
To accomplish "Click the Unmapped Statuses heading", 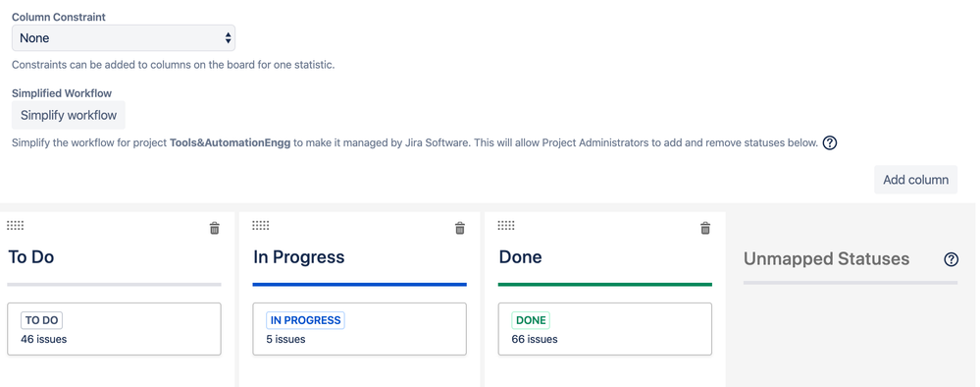I will (x=826, y=259).
